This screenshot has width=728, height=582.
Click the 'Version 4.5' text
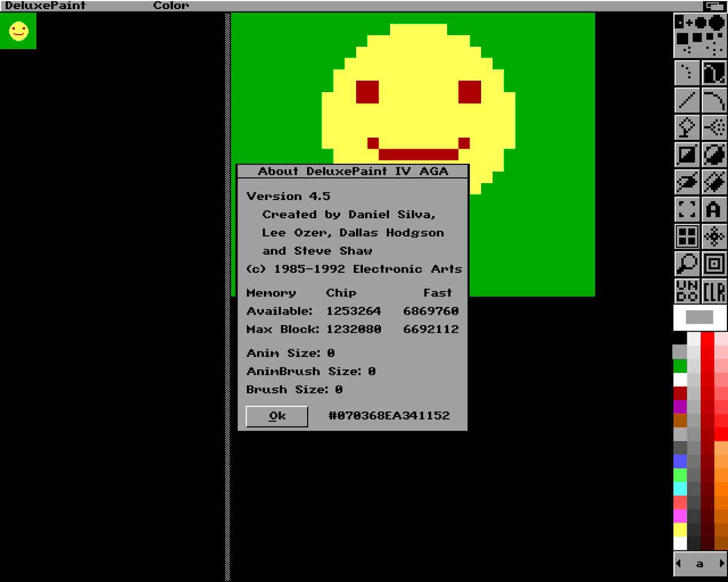[x=288, y=196]
